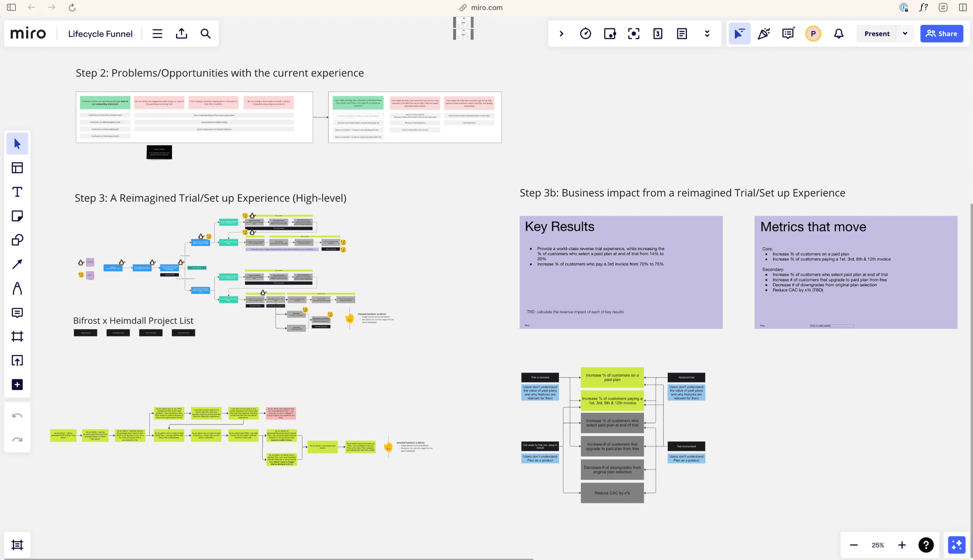Select the Key Results slide
973x560 pixels.
(x=621, y=272)
